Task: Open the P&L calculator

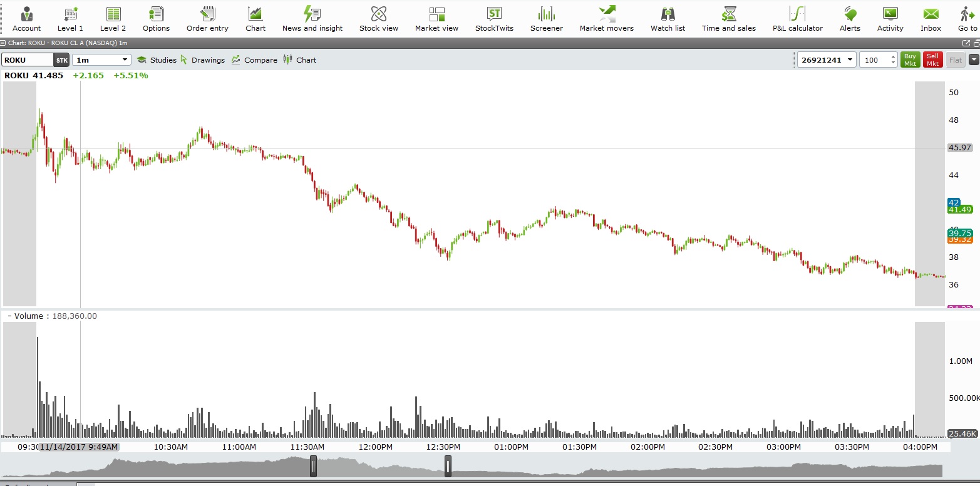Action: pyautogui.click(x=798, y=19)
